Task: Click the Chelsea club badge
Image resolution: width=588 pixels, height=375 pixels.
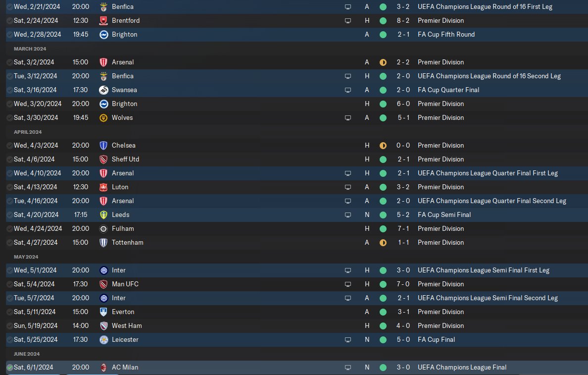Action: 103,146
